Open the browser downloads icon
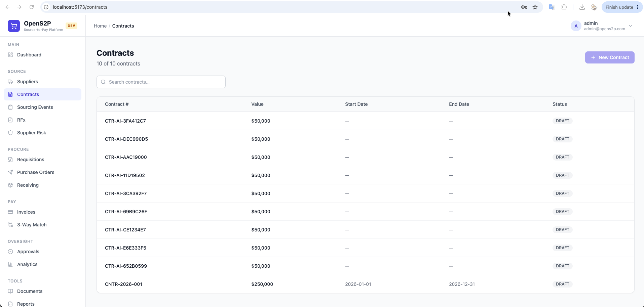The image size is (644, 307). 582,7
